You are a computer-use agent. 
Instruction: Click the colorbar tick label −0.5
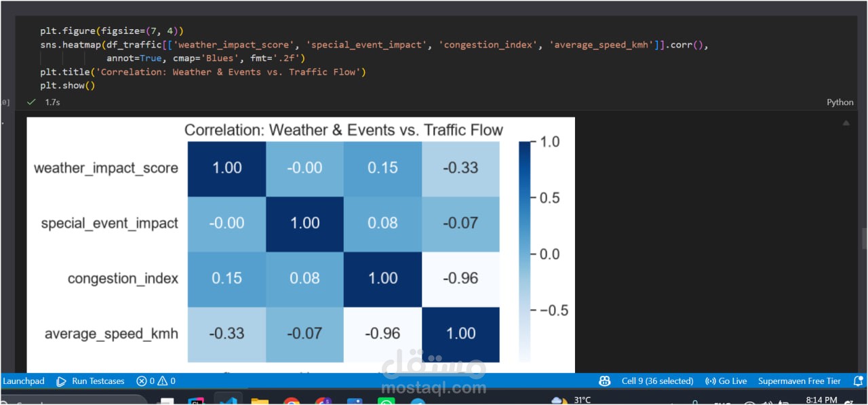[554, 311]
